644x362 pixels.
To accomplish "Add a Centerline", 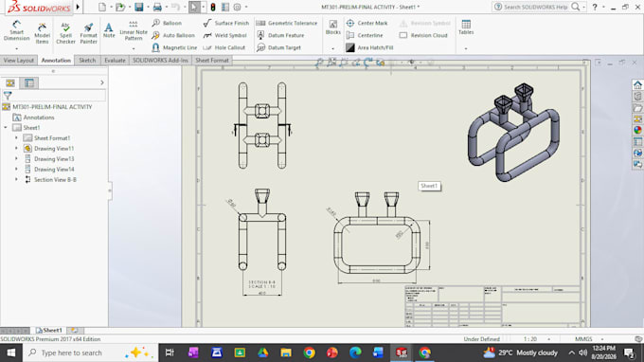I will point(365,35).
